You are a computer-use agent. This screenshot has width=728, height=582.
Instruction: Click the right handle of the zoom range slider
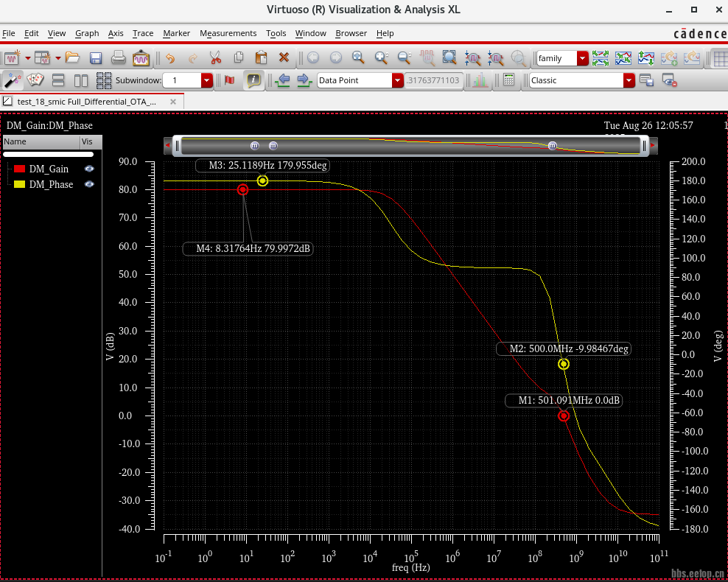645,146
